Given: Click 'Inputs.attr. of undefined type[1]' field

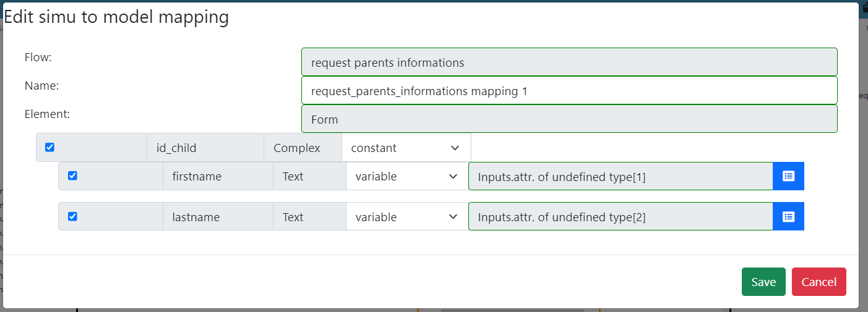Looking at the screenshot, I should pos(621,176).
